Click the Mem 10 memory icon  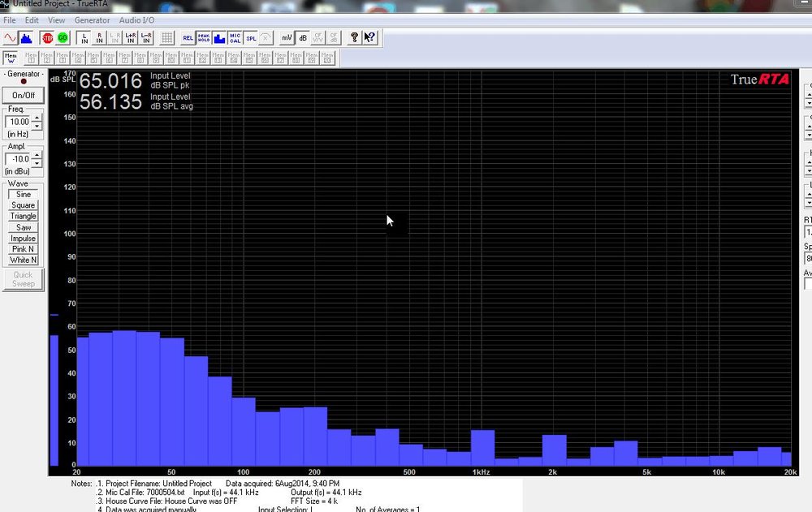171,58
